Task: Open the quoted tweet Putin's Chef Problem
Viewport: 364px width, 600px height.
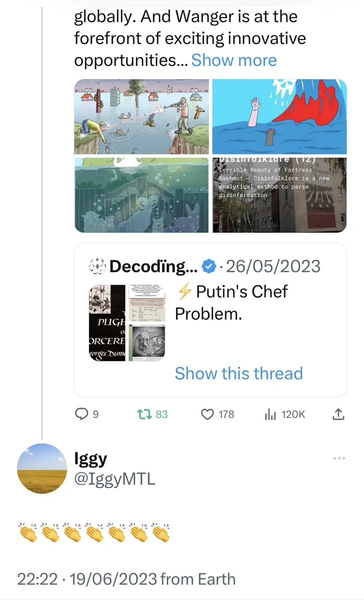Action: coord(231,302)
